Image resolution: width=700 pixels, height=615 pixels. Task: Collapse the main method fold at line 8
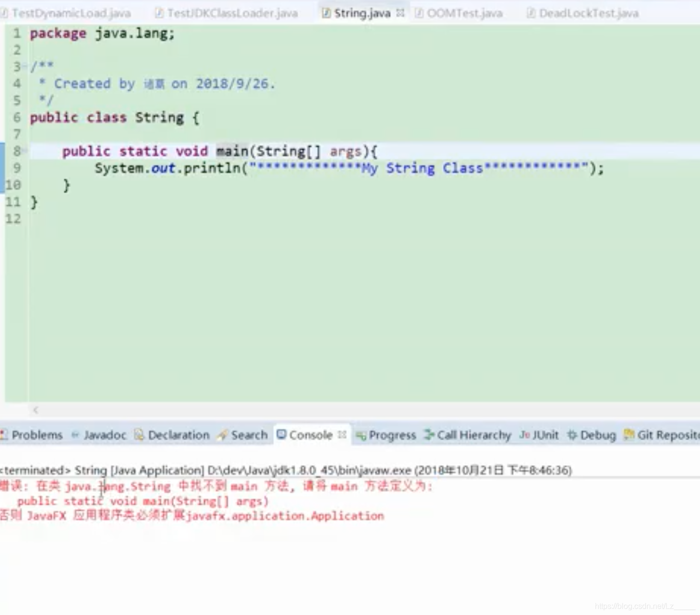pyautogui.click(x=25, y=151)
